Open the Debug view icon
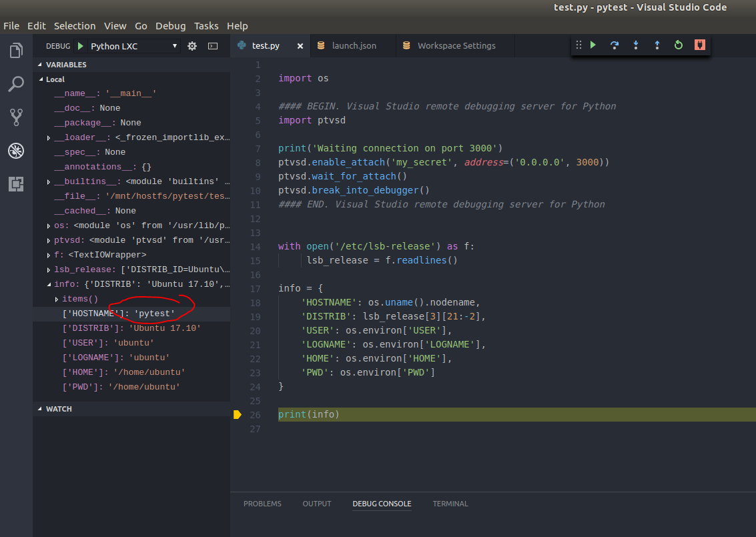The width and height of the screenshot is (756, 537). 16,151
